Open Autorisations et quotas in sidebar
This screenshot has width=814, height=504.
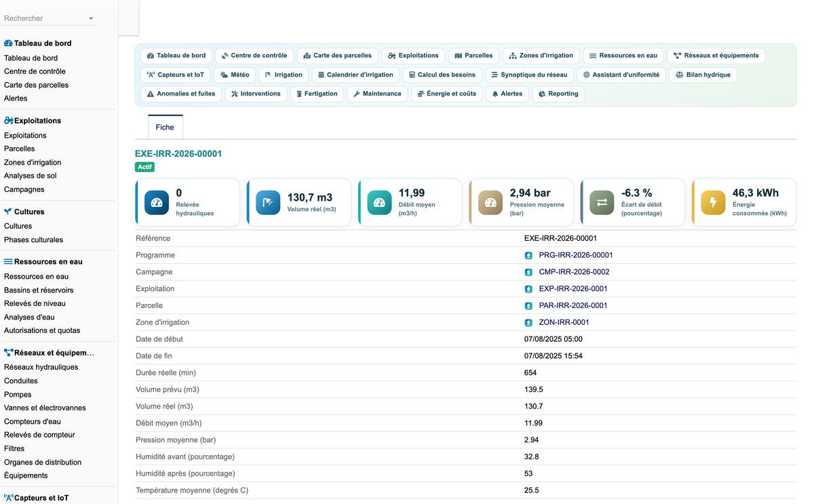tap(42, 331)
